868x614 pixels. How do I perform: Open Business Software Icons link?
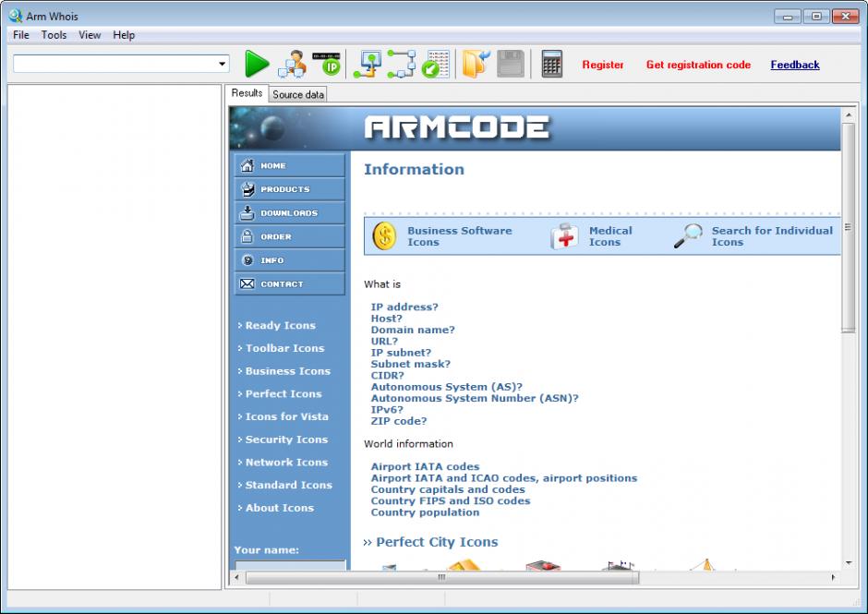460,236
